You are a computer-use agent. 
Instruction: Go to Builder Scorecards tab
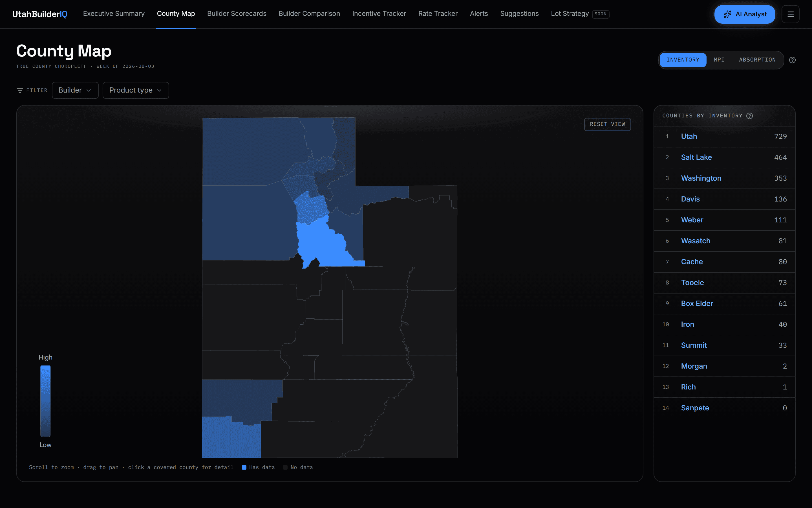pos(237,14)
